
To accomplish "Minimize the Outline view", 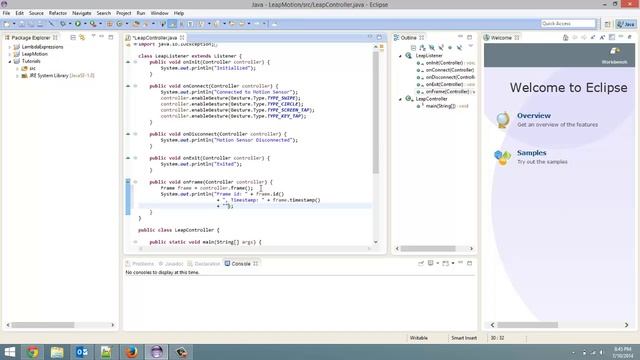I will pos(460,37).
